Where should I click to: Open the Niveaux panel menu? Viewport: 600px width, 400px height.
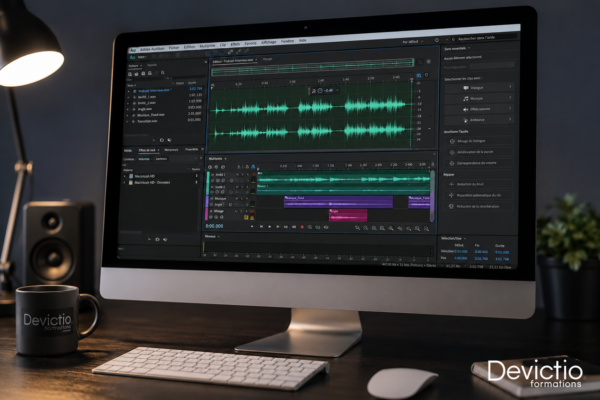(x=218, y=237)
